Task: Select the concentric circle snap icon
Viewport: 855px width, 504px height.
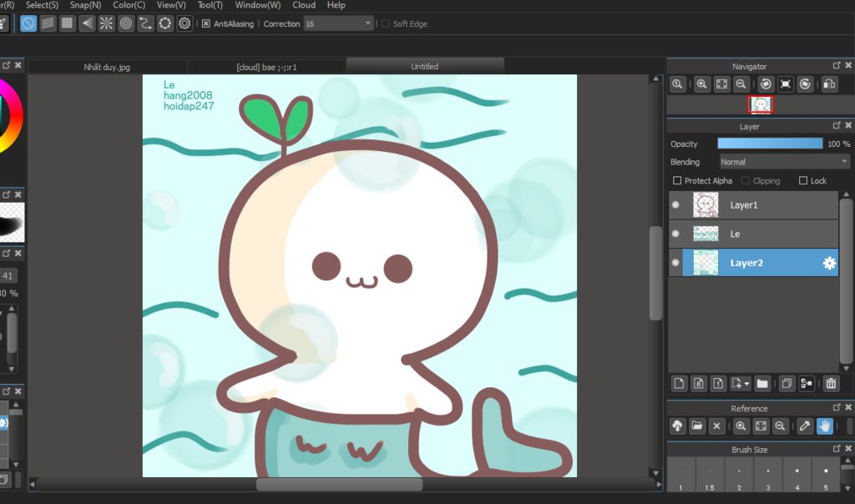Action: pos(126,23)
